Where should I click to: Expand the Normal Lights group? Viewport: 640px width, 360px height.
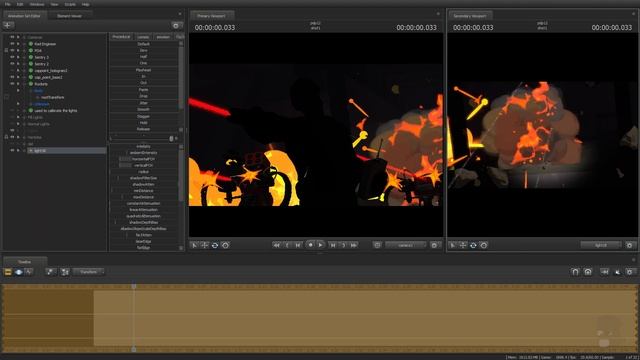(24, 124)
